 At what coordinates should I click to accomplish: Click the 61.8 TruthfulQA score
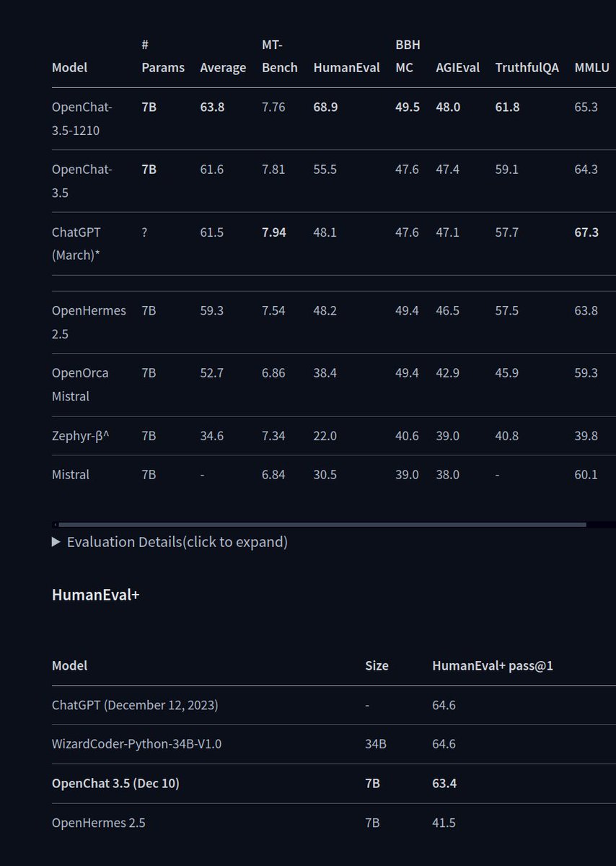[x=507, y=108]
